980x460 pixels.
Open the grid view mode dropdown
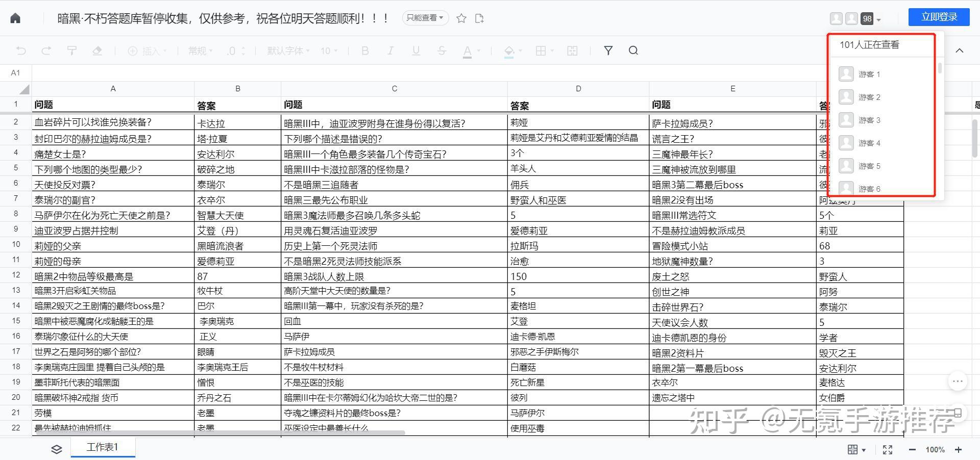pos(856,449)
